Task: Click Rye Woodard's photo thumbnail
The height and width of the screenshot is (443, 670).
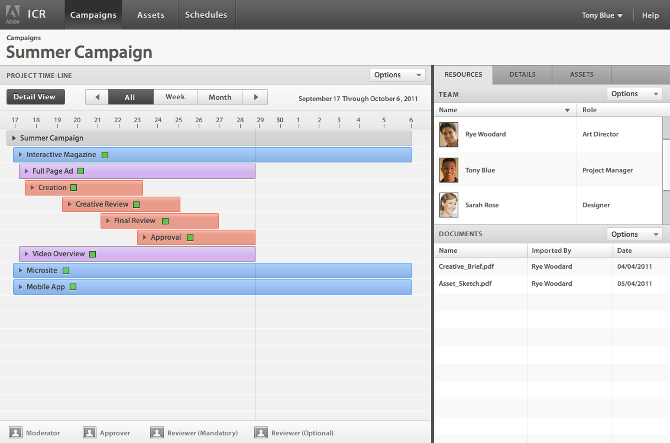Action: 449,134
